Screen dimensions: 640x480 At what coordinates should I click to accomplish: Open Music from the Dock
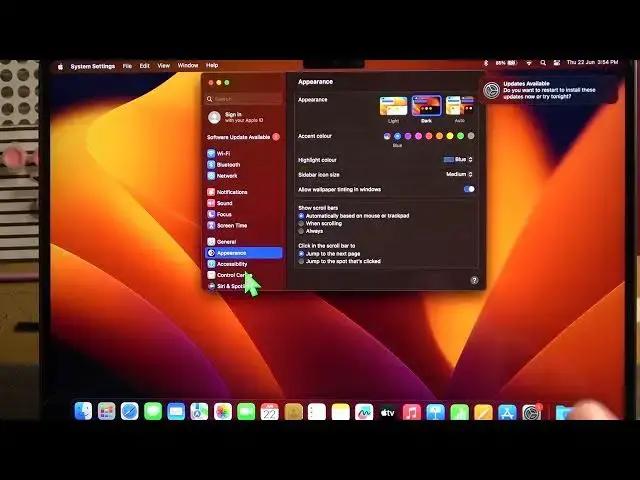click(x=412, y=412)
